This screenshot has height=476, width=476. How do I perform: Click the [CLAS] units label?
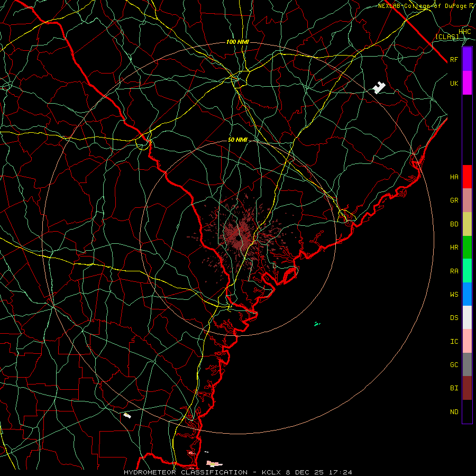click(x=447, y=37)
